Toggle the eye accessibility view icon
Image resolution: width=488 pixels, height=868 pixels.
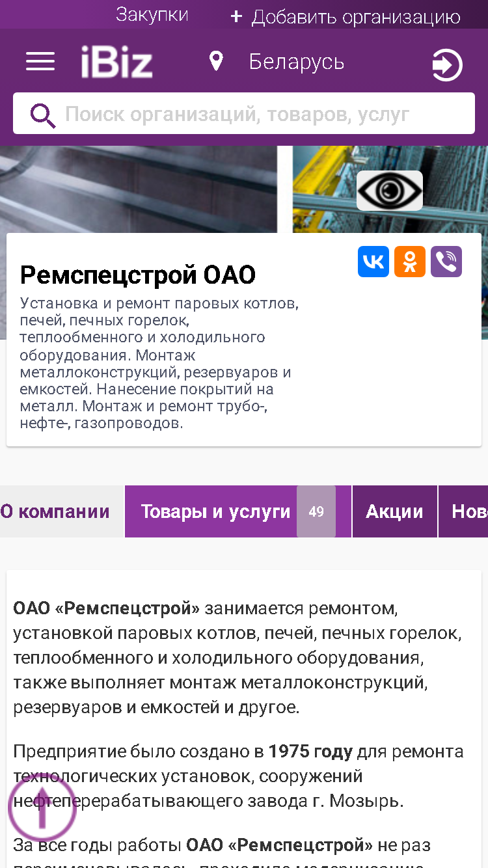[x=390, y=191]
